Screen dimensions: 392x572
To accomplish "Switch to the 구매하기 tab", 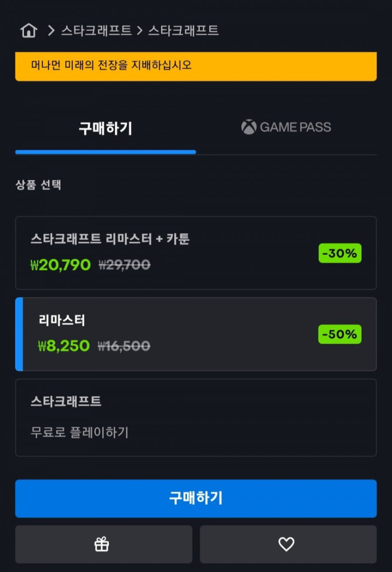I will (x=105, y=128).
